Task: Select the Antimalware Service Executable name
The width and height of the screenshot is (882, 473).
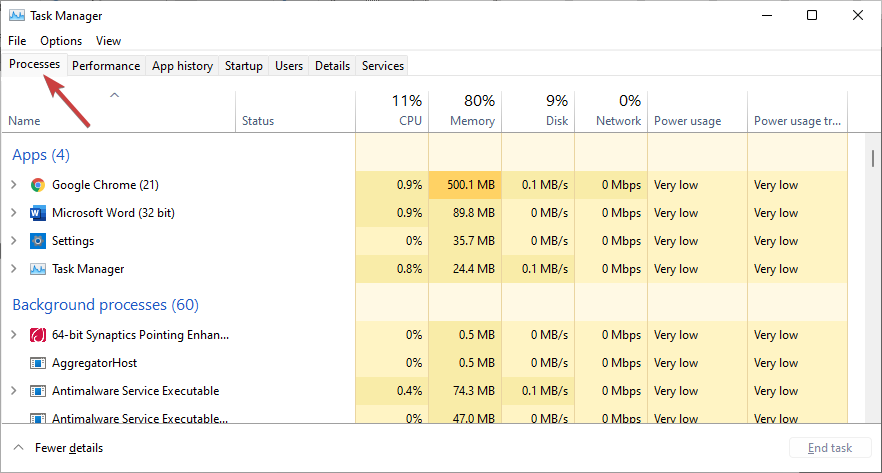Action: [135, 390]
